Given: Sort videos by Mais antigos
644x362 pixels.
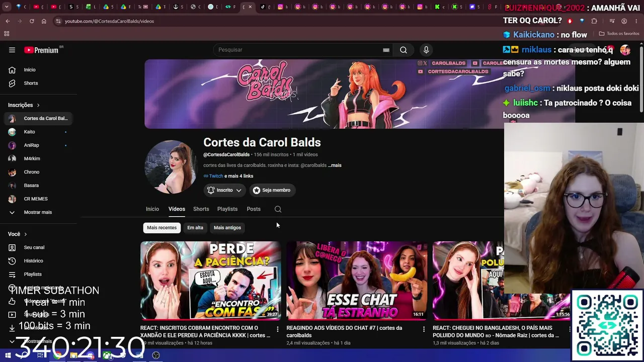Looking at the screenshot, I should [227, 228].
